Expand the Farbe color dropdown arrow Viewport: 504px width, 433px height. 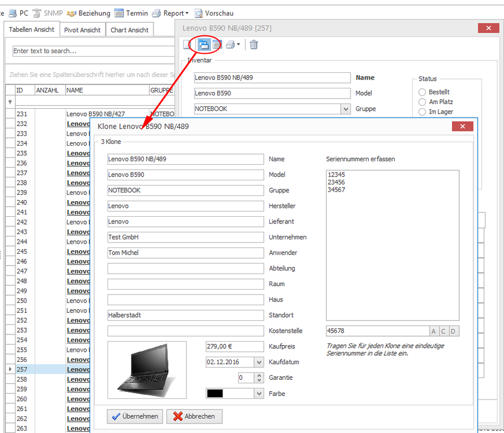coord(259,394)
